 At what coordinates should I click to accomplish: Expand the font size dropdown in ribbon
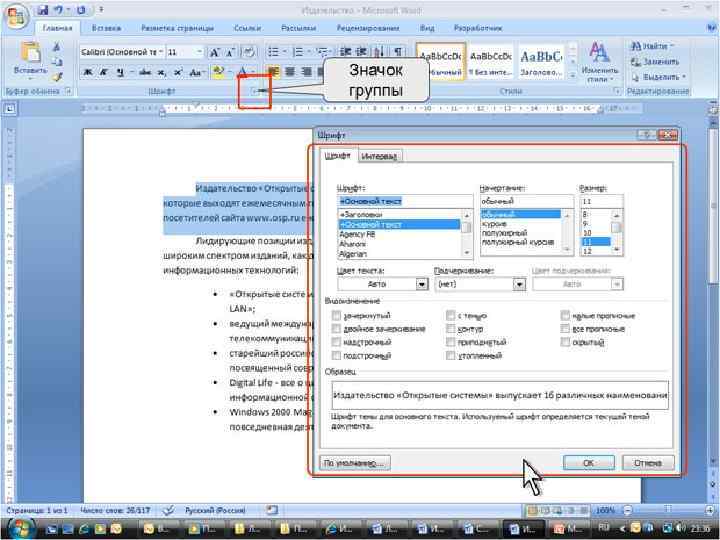coord(199,52)
